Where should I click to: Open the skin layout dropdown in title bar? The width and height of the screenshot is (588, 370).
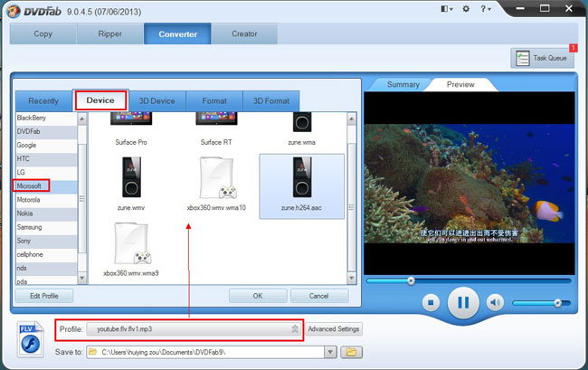click(447, 9)
